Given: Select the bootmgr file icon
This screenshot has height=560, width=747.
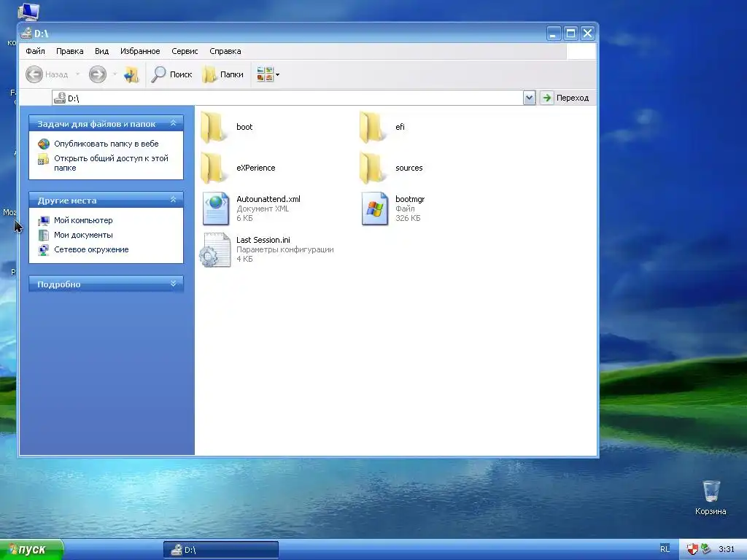Looking at the screenshot, I should click(374, 209).
